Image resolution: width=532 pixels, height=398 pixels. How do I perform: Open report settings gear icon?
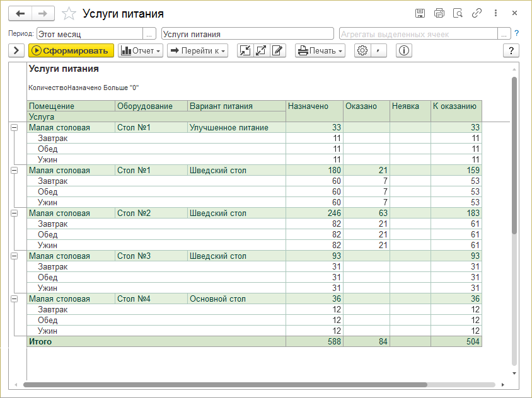point(362,50)
